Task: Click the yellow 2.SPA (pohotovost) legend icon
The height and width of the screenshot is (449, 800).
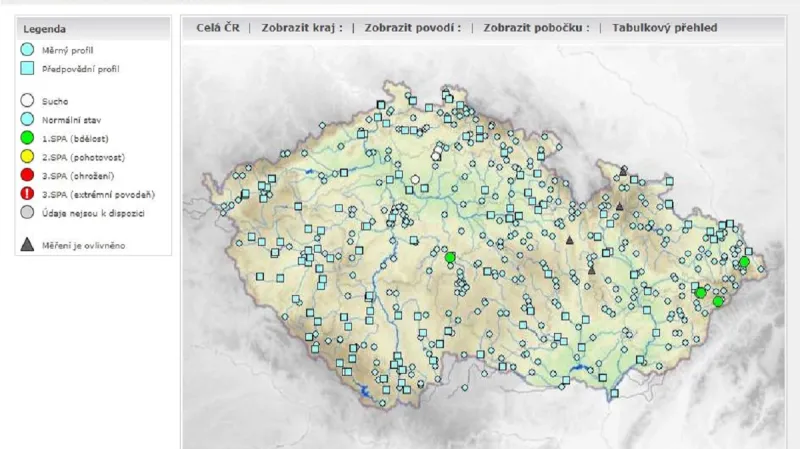Action: pos(28,157)
